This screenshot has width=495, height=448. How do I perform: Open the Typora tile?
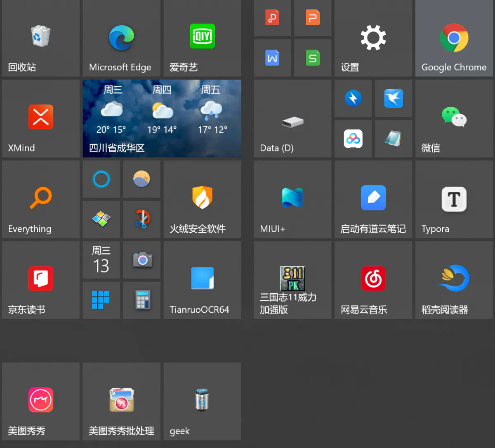[x=454, y=199]
